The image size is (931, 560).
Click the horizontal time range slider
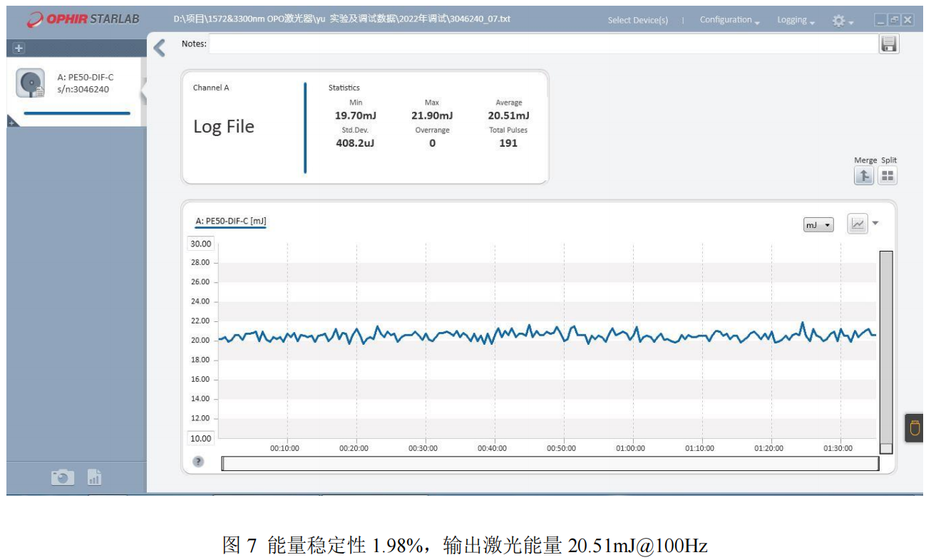[550, 463]
